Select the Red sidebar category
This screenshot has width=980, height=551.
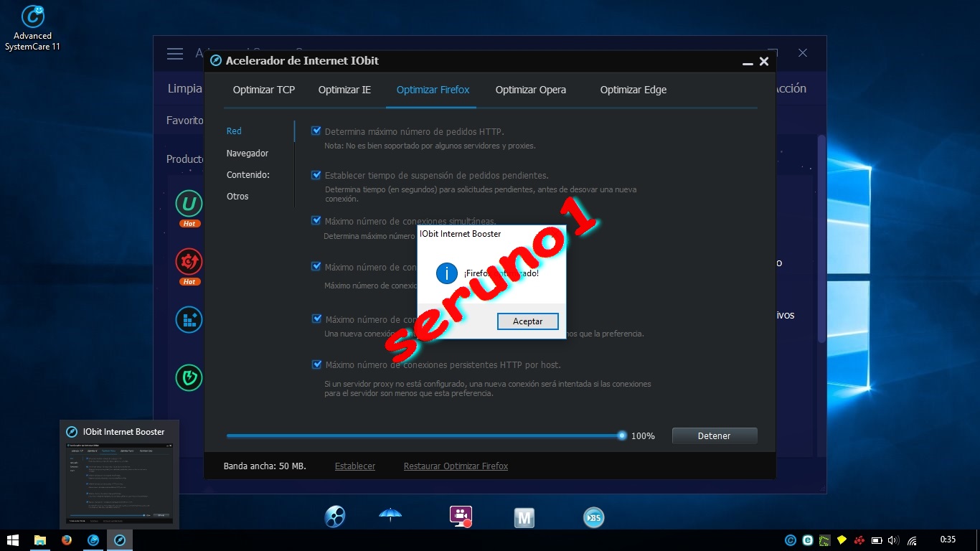234,131
